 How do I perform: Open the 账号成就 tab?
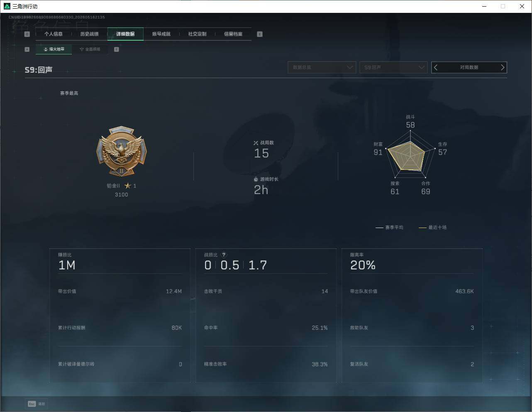click(161, 34)
